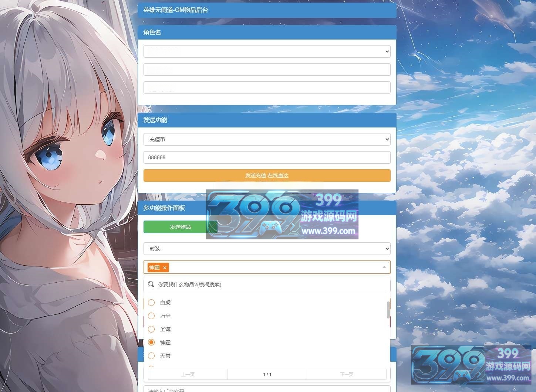Click the 下一页 pagination button
The width and height of the screenshot is (536, 392).
[347, 374]
